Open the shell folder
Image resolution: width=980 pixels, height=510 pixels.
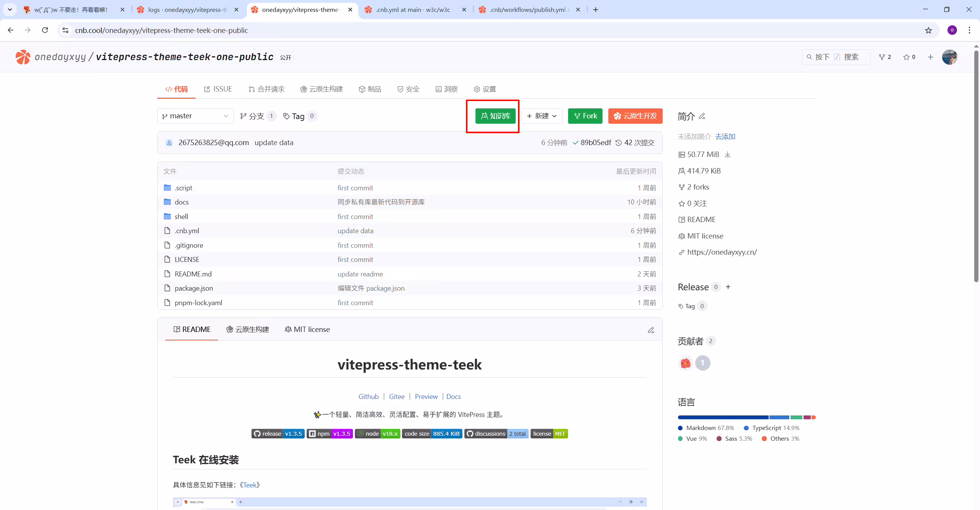(181, 216)
